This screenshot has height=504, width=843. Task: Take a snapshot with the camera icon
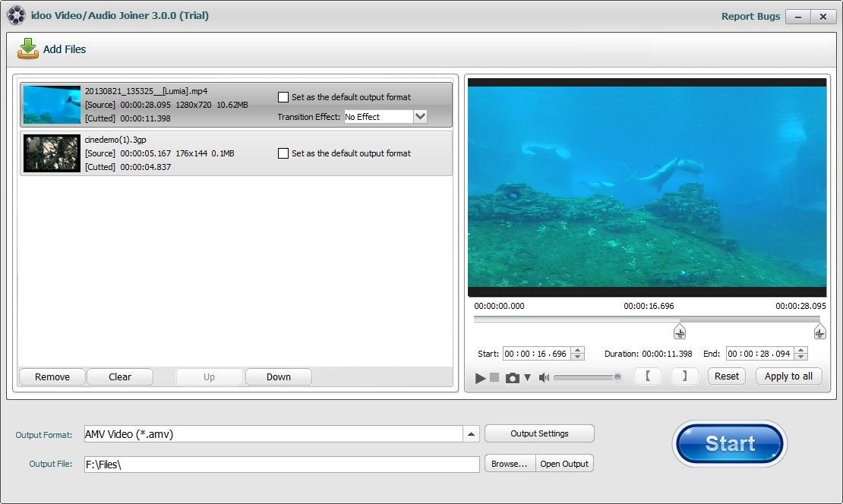tap(513, 377)
